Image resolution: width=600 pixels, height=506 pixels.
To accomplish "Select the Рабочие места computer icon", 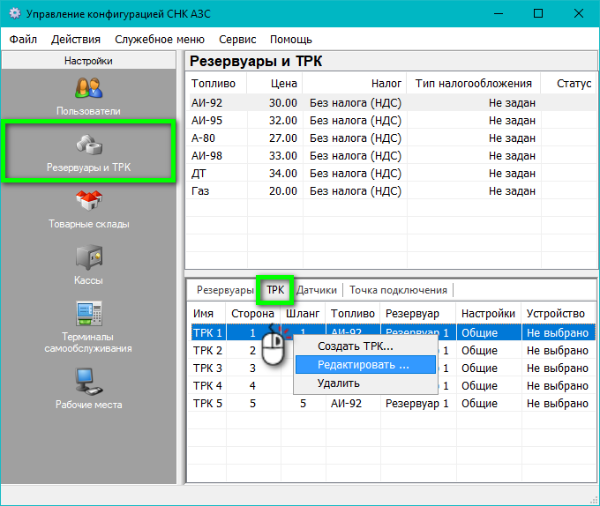I will point(88,385).
